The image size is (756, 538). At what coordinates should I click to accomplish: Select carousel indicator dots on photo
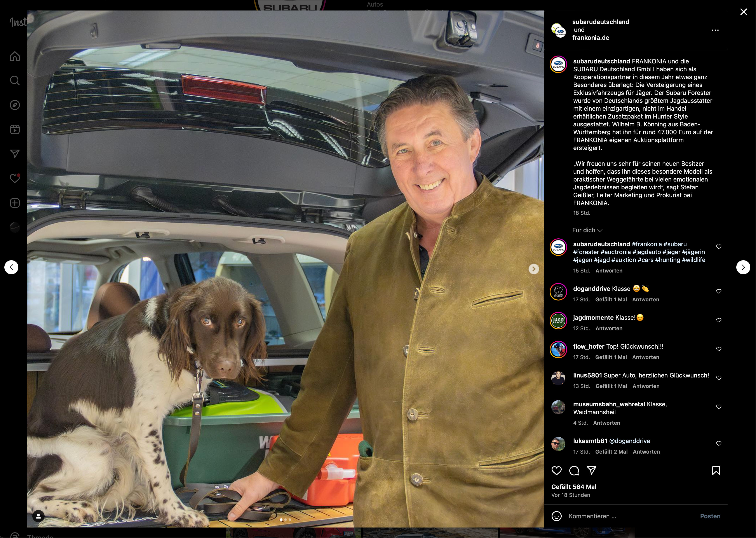point(286,519)
